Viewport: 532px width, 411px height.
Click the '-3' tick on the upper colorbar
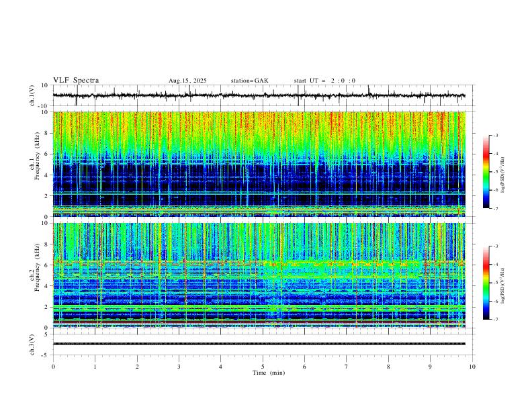pyautogui.click(x=495, y=135)
